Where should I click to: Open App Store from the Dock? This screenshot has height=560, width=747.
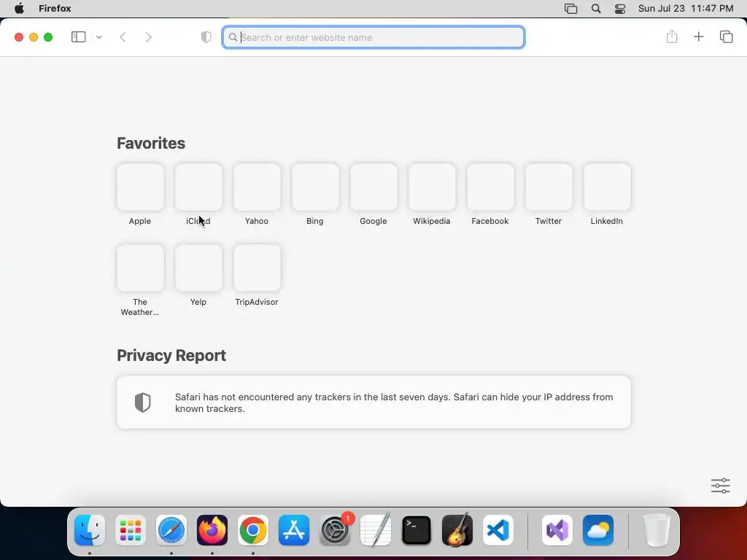click(294, 530)
